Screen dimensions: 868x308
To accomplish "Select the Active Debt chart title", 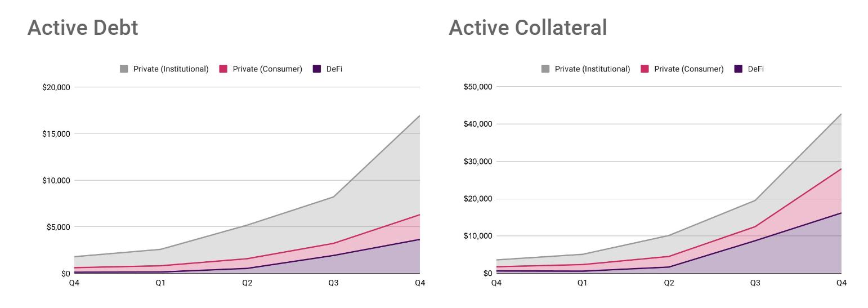I will pos(83,28).
